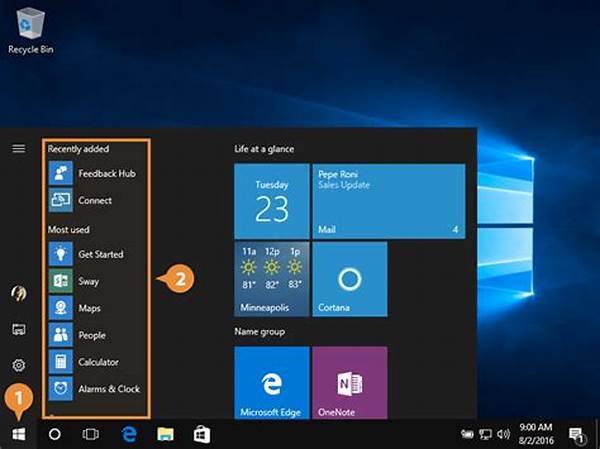Click the Name group header
The image size is (600, 449).
pos(259,331)
